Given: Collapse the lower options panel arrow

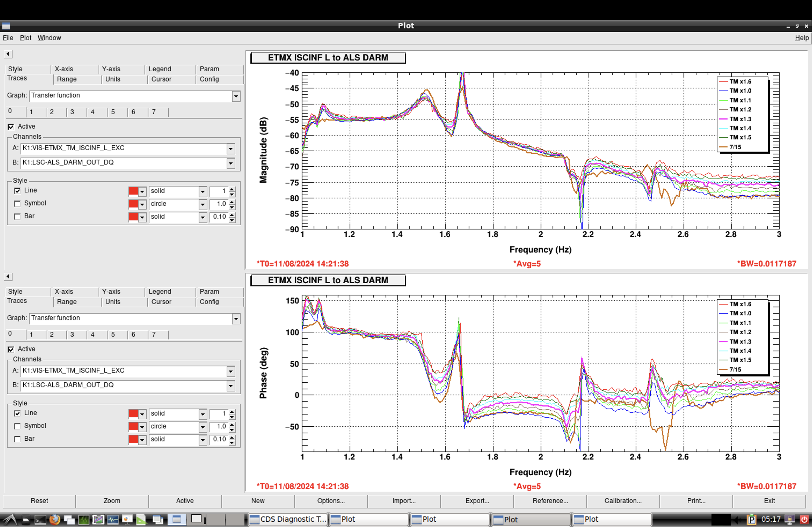Looking at the screenshot, I should 8,276.
